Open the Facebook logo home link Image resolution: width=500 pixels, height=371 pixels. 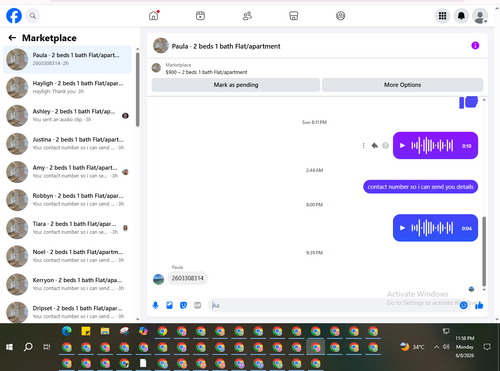[x=14, y=16]
